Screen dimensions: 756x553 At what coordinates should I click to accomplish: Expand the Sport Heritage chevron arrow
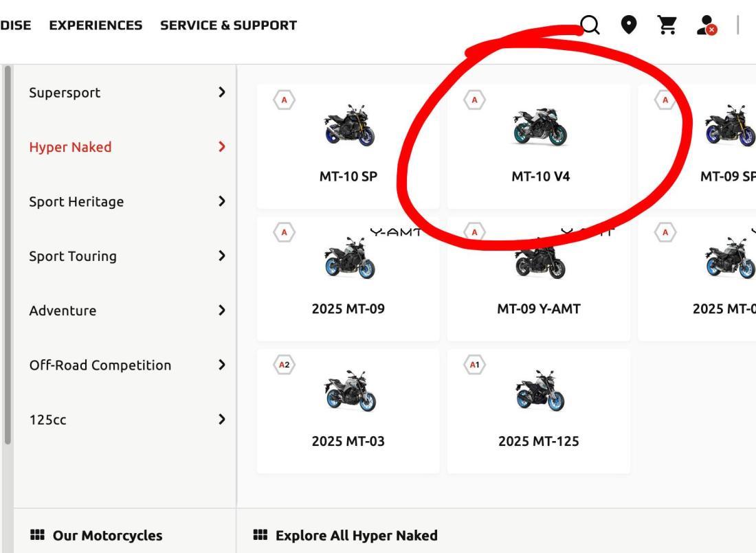(221, 201)
